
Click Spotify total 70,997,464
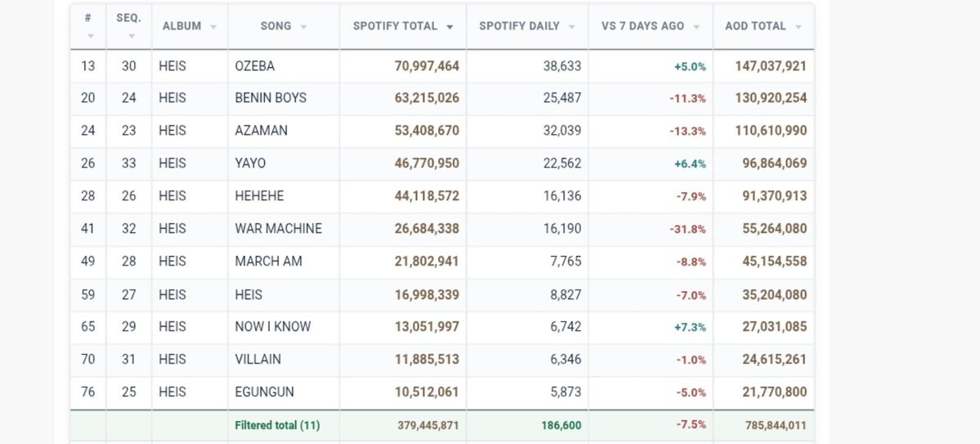[x=427, y=65]
